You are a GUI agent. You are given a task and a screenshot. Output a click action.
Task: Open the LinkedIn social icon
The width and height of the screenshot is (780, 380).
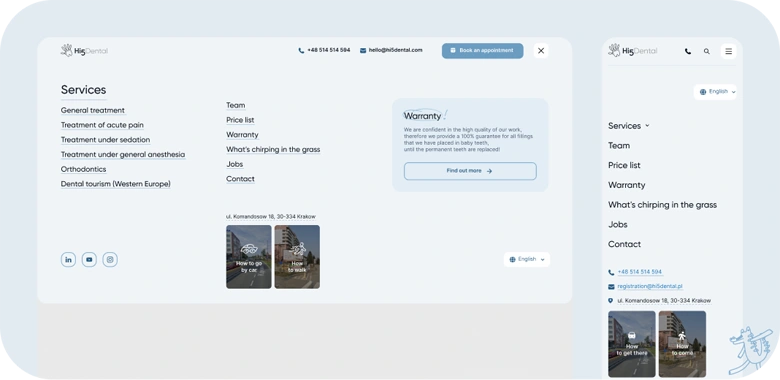pos(68,260)
